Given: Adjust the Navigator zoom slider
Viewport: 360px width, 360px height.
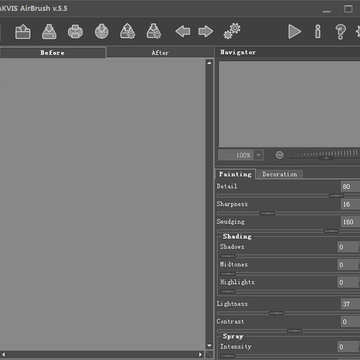Looking at the screenshot, I should tap(325, 158).
